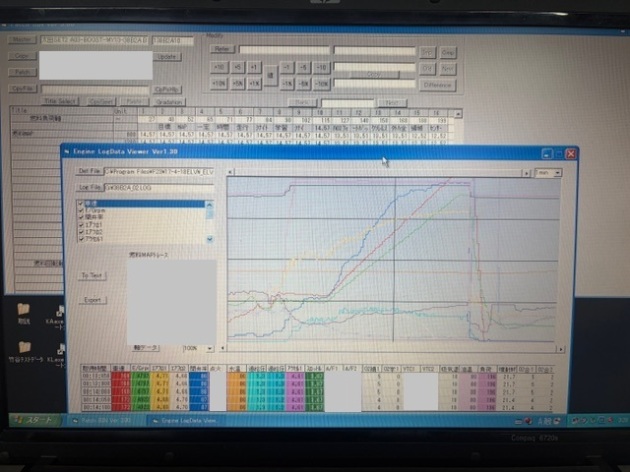Uncheck the last visible signal checkbox
This screenshot has width=630, height=472.
coord(82,240)
